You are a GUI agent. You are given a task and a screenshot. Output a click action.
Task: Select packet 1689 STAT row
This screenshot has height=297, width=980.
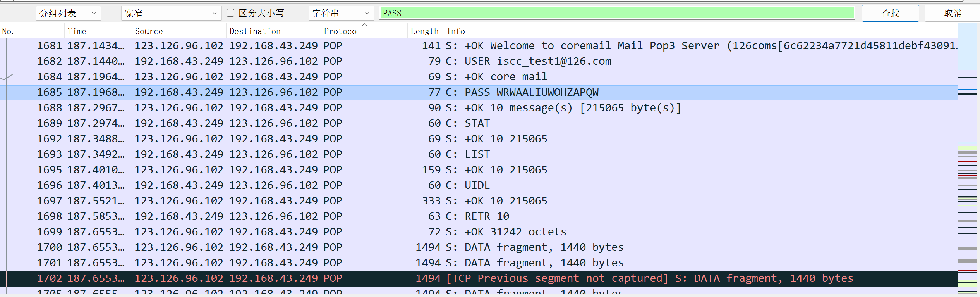point(479,123)
